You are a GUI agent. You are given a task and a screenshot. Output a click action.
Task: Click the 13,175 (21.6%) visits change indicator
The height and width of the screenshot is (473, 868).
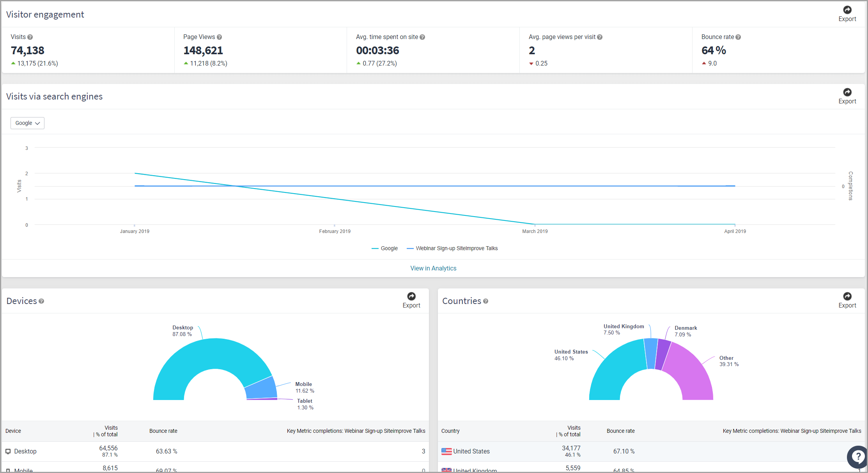point(34,63)
